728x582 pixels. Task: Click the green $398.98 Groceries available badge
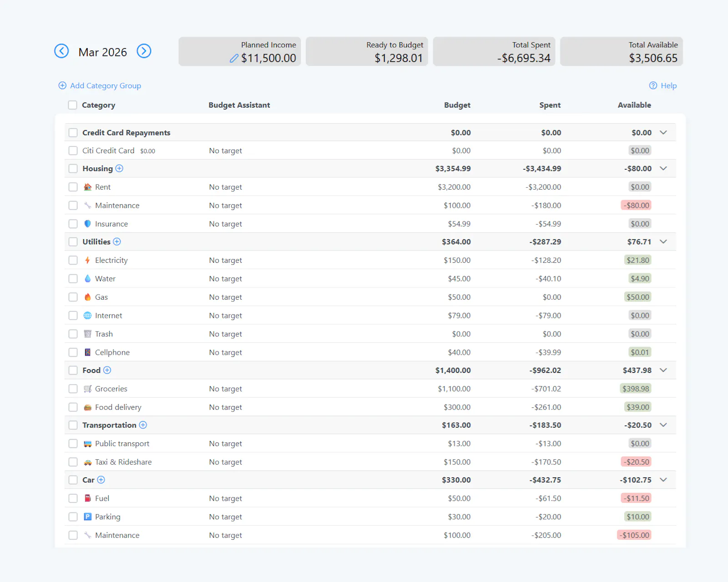pos(636,389)
